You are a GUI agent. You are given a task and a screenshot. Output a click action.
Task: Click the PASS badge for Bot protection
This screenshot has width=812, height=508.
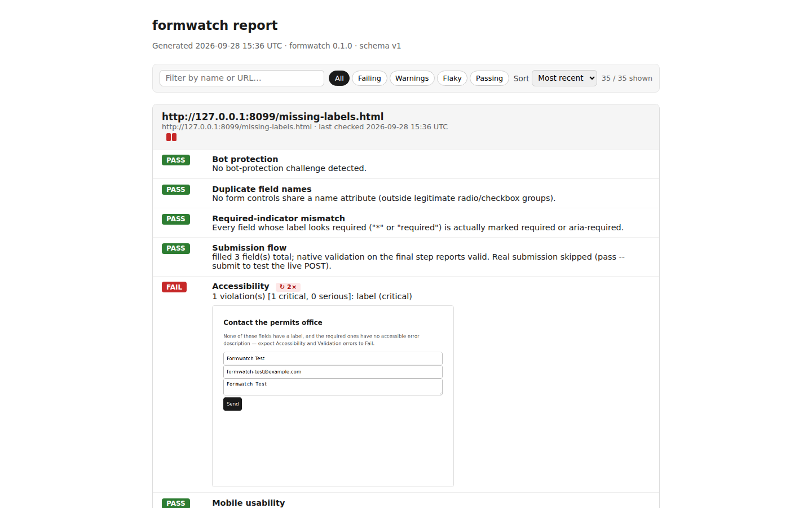(x=176, y=160)
